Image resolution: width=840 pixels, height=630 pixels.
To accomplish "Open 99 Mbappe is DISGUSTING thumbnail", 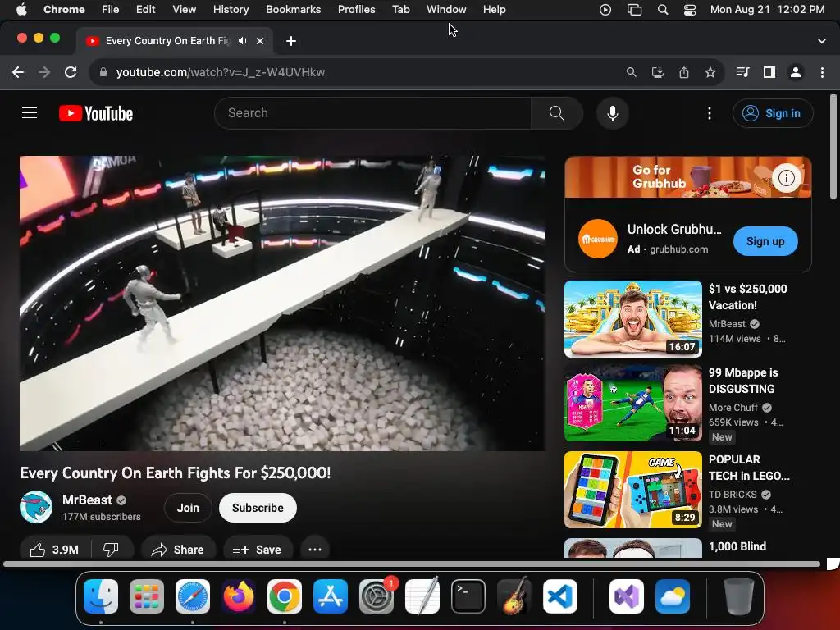I will point(633,404).
